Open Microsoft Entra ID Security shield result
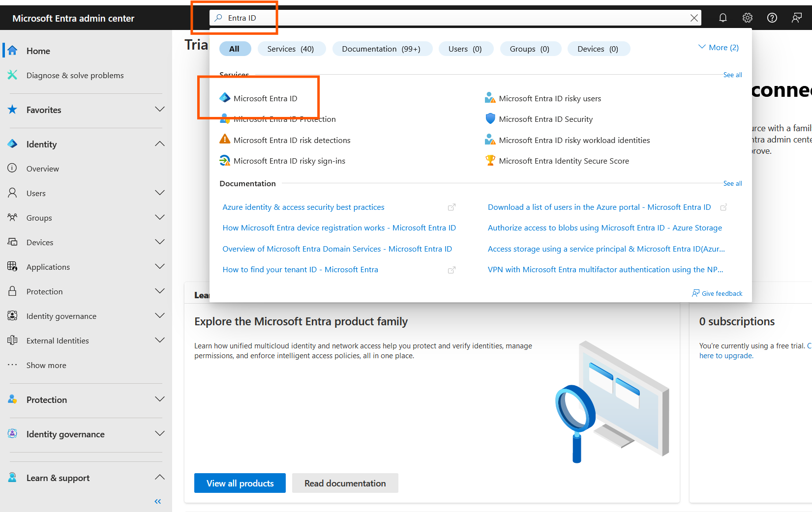 (545, 119)
